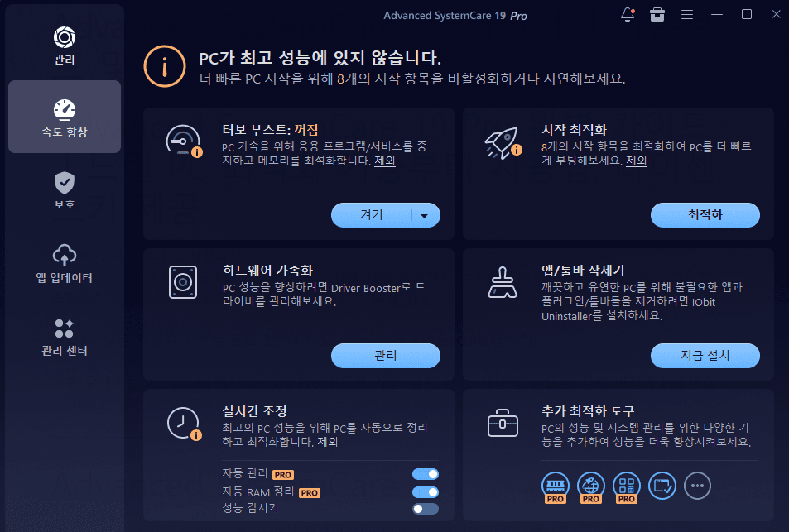The width and height of the screenshot is (789, 532).
Task: Click the additional tools briefcase icon
Action: [x=503, y=423]
